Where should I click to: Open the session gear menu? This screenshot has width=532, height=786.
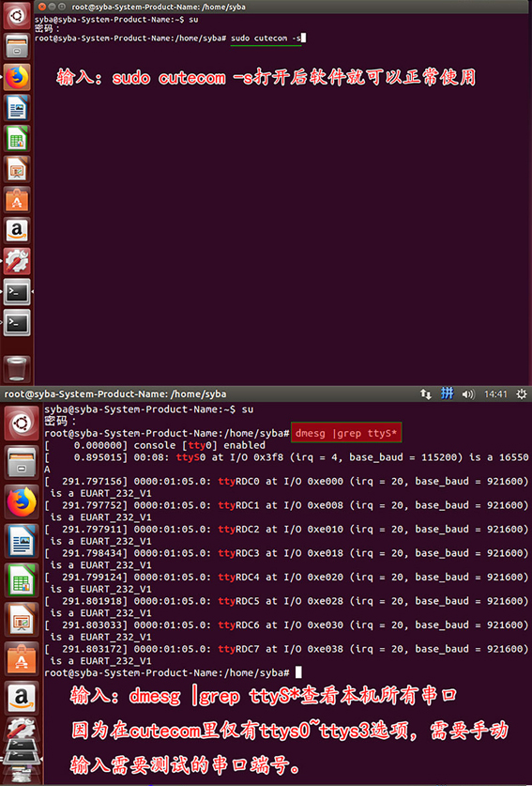click(521, 394)
